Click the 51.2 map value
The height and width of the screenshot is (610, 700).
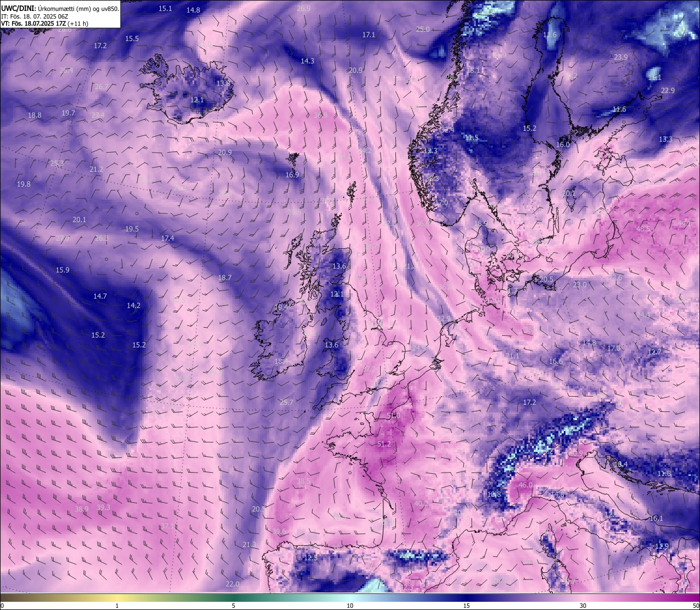point(384,444)
